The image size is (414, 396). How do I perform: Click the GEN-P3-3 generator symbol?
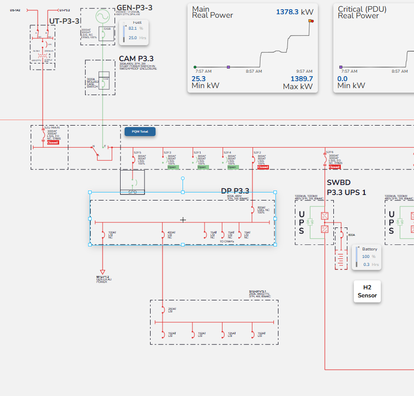pos(102,16)
